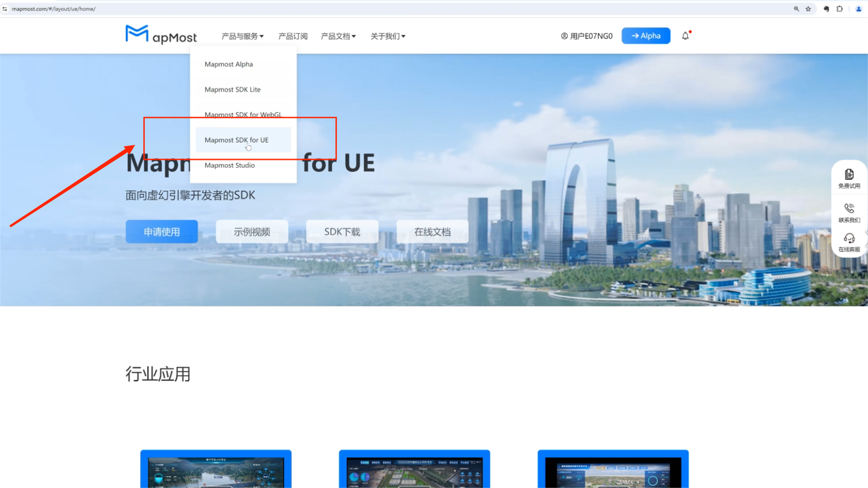Click the 在线文档 button
The width and height of the screenshot is (868, 488).
point(433,232)
